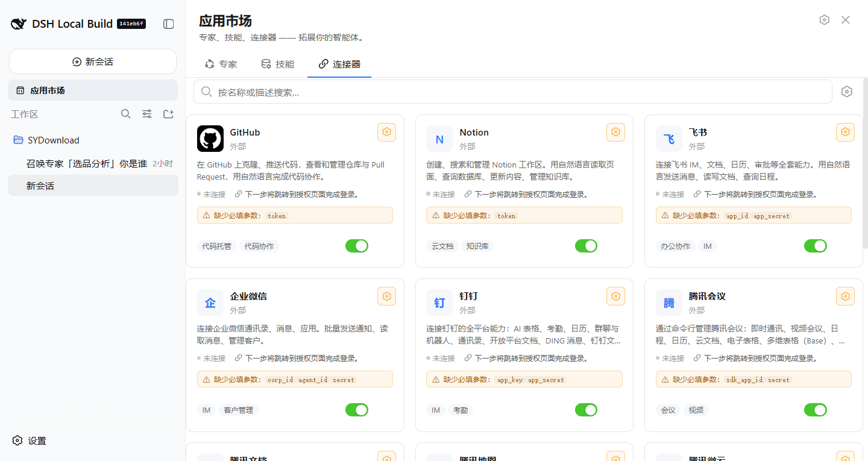Start a 新会话 with the top button
The width and height of the screenshot is (868, 461).
click(x=93, y=61)
